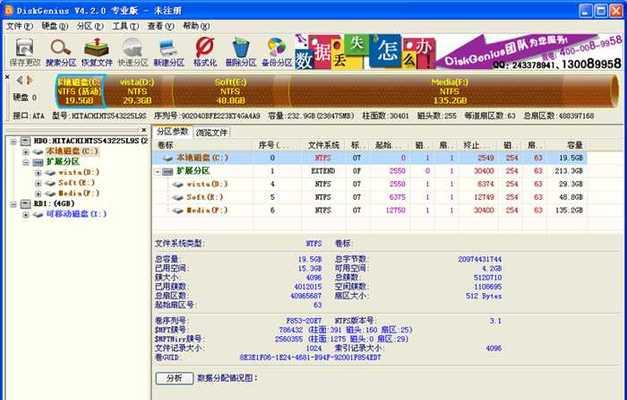Select the Soft(E:) table row
Screen dimensions: 627x400
[369, 197]
